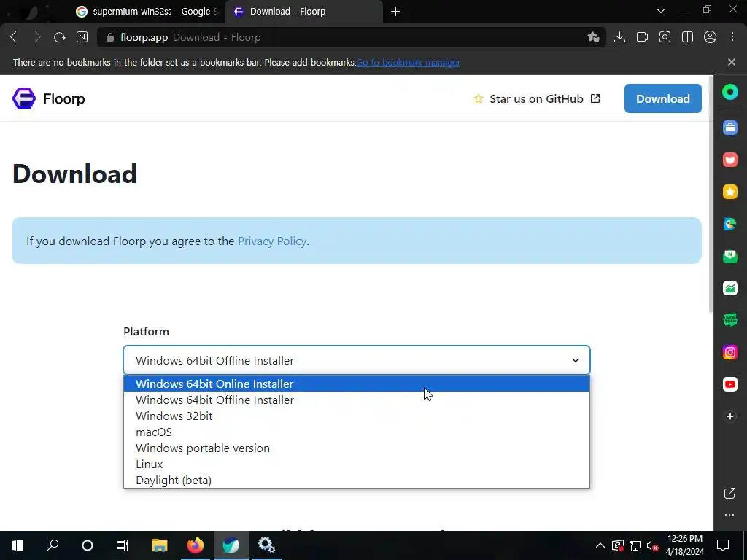Screen dimensions: 747x560
Task: Collapse the Platform dropdown via its chevron
Action: 576,360
